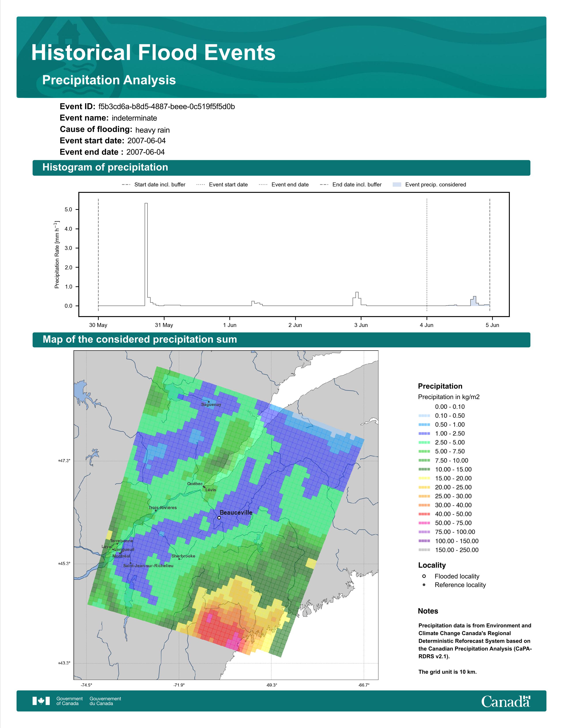The width and height of the screenshot is (563, 728).
Task: Click the Saguenay locality label on map
Action: click(x=211, y=405)
